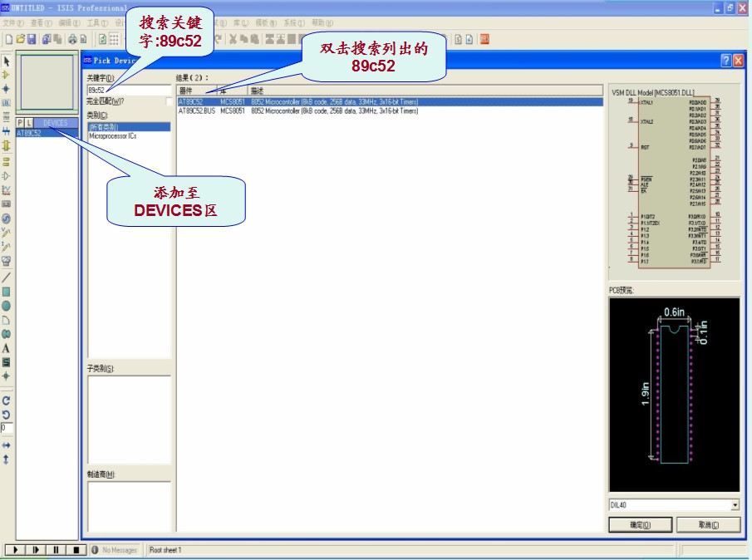This screenshot has height=560, width=752.
Task: Open the 帮助 help menu
Action: point(323,22)
